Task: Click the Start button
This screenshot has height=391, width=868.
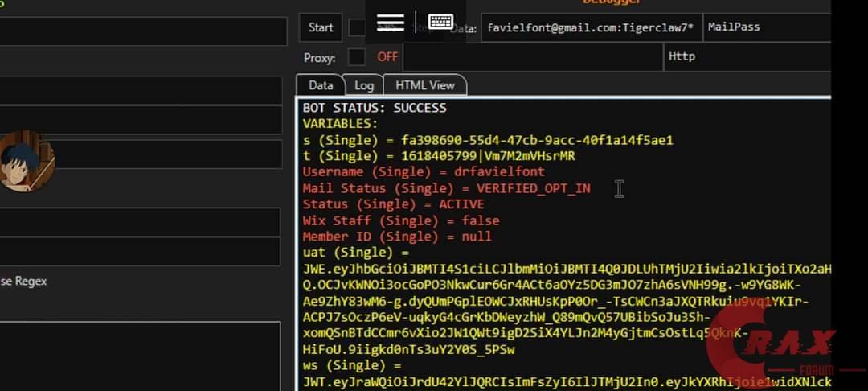Action: 321,27
